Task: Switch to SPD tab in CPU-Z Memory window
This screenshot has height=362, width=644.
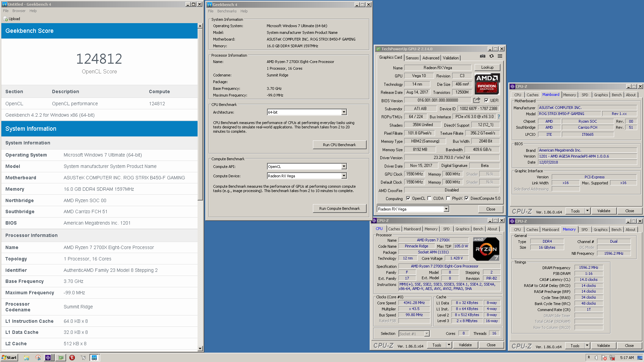Action: (584, 230)
